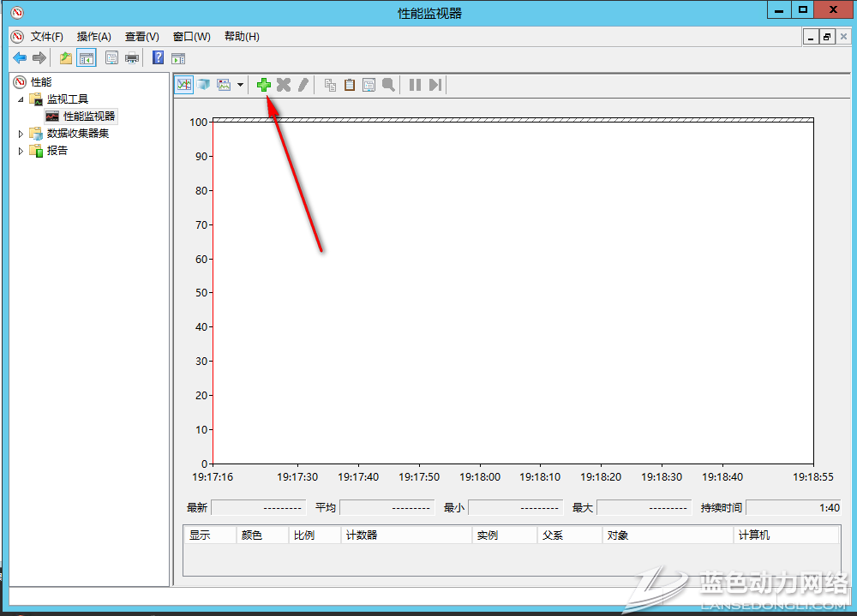The height and width of the screenshot is (616, 857).
Task: Expand the 报告 tree node
Action: click(x=21, y=151)
